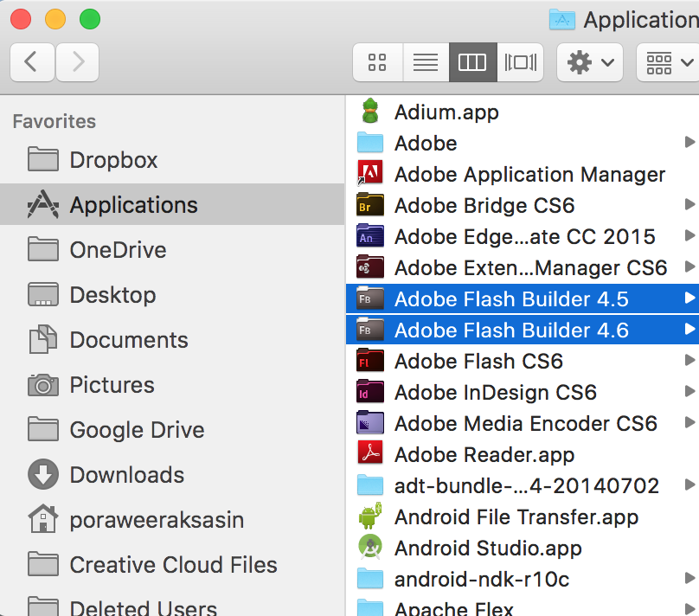This screenshot has width=699, height=616.
Task: Click the Applications sidebar icon
Action: (x=42, y=204)
